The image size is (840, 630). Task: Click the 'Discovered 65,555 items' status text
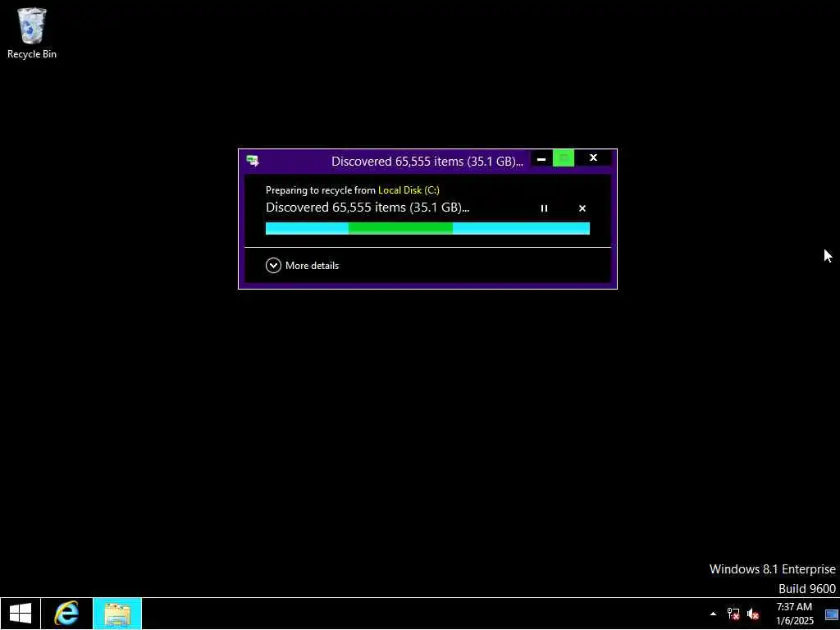click(x=367, y=208)
